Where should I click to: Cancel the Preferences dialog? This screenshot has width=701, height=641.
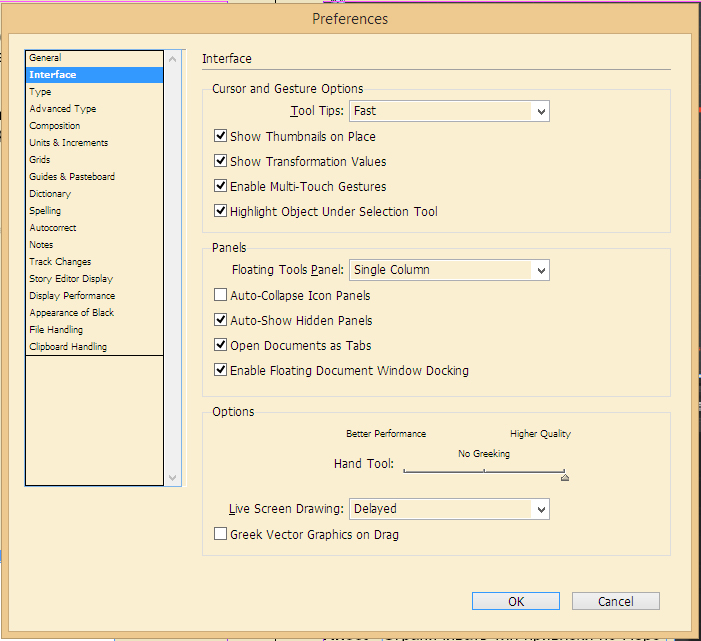[616, 601]
